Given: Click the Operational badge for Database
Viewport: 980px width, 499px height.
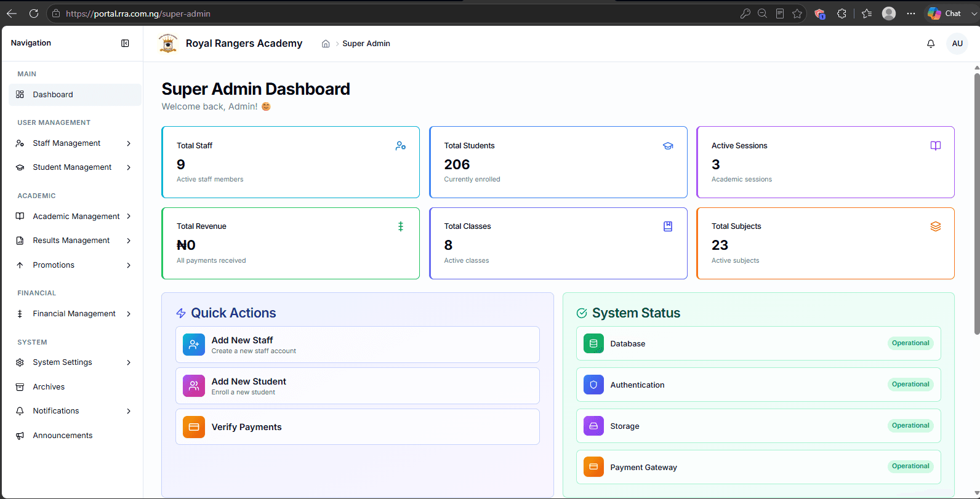Looking at the screenshot, I should (910, 343).
